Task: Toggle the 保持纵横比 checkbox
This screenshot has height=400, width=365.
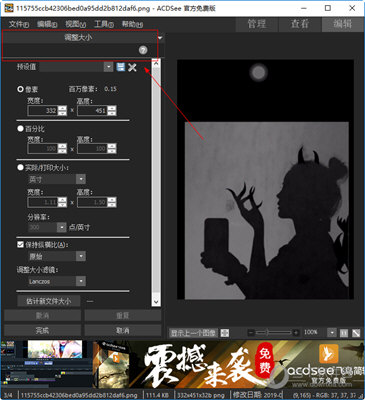Action: coord(20,244)
